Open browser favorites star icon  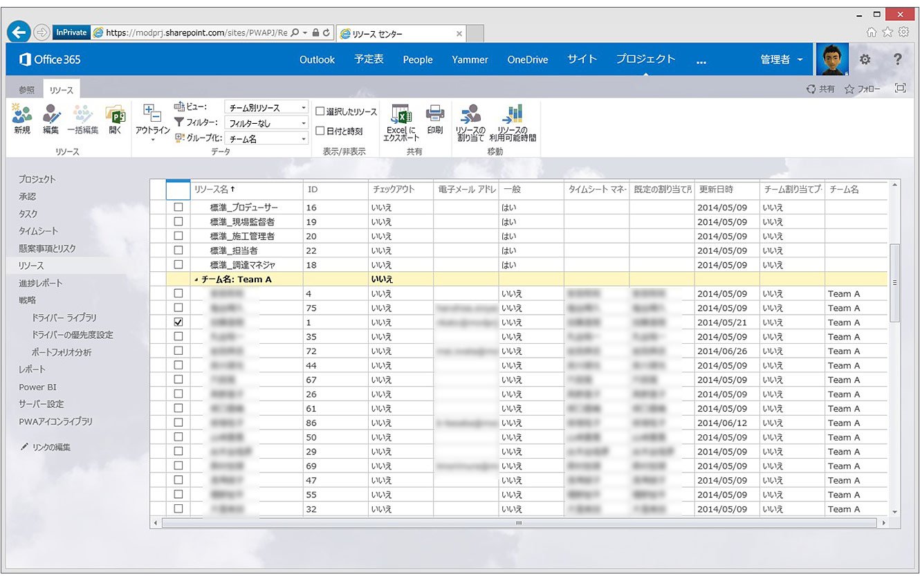point(887,32)
